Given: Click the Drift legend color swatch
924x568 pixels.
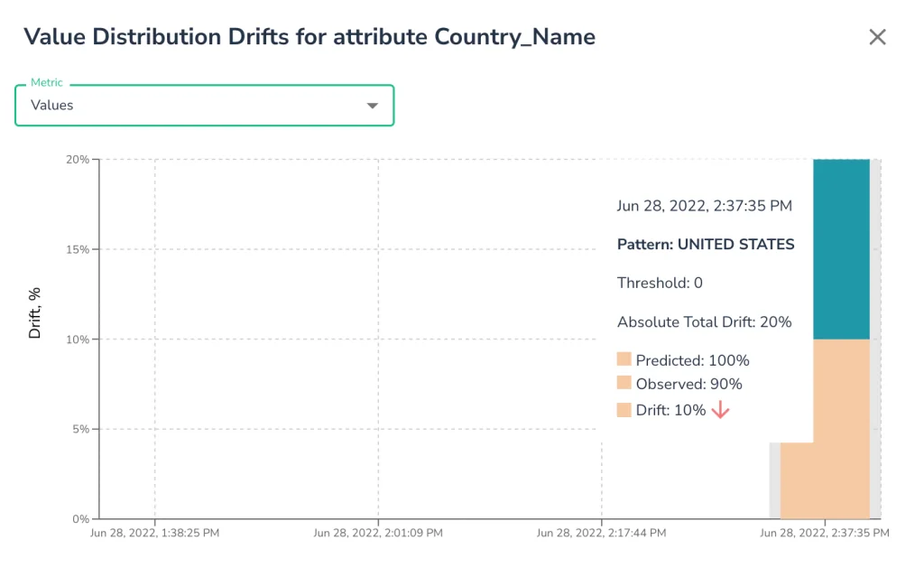Looking at the screenshot, I should [x=624, y=410].
